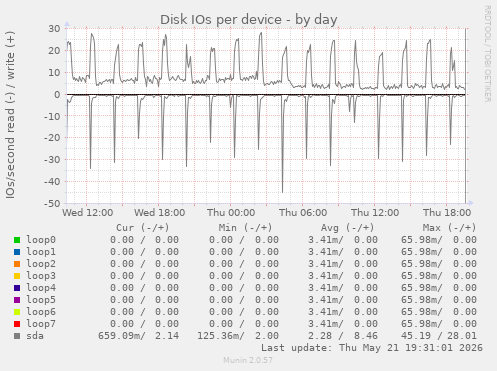Screen dimensions: 497x371
Task: Click the dark blue loop4 legend swatch
Action: (17, 288)
